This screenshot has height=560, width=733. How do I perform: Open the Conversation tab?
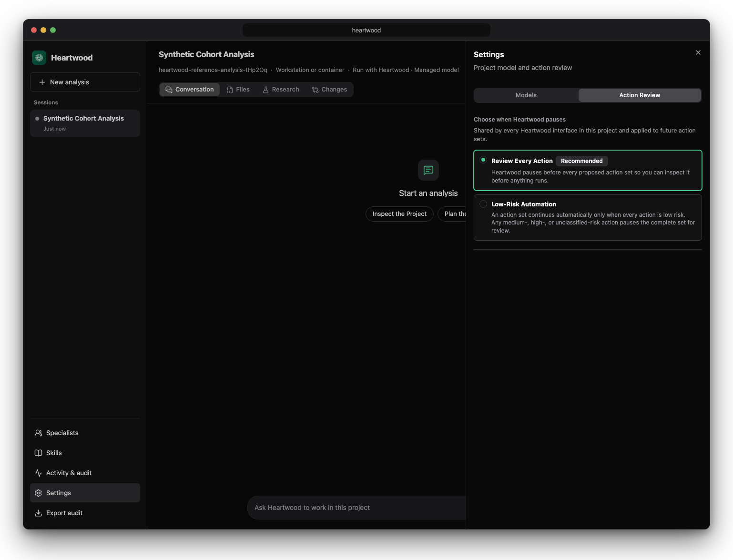point(190,90)
